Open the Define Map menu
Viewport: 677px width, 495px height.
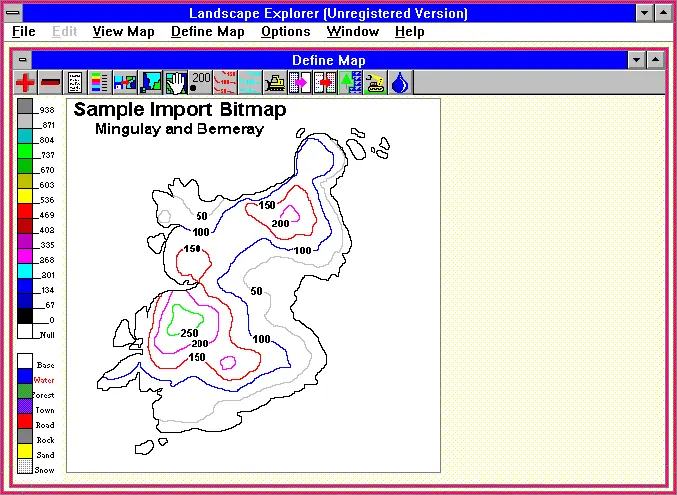pos(207,31)
